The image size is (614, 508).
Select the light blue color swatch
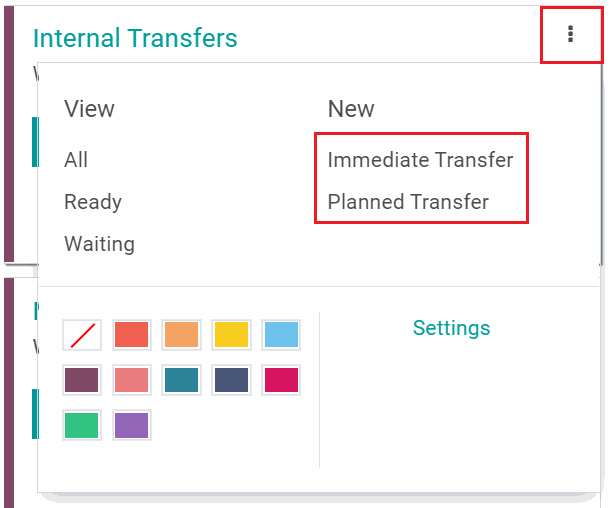tap(281, 335)
